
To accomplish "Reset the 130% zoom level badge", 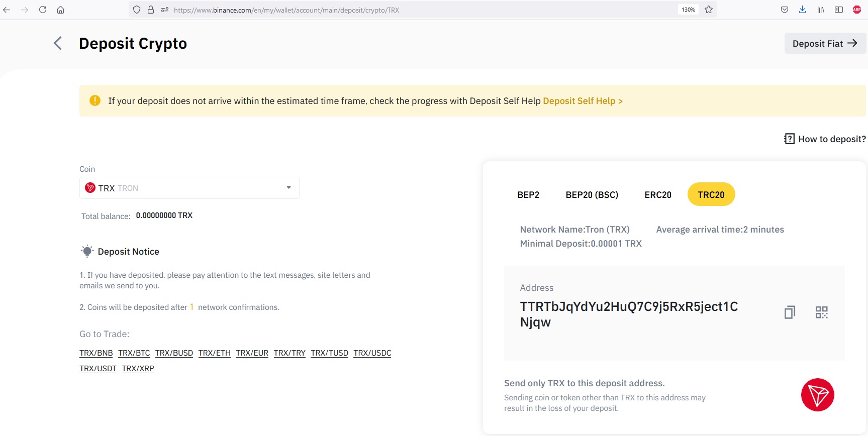I will [688, 10].
